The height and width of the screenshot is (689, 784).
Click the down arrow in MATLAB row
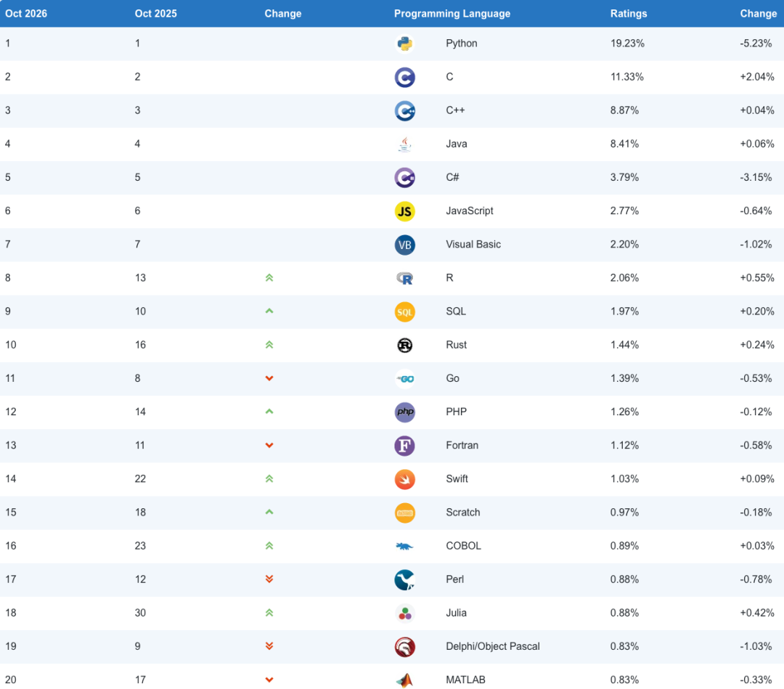(x=269, y=680)
